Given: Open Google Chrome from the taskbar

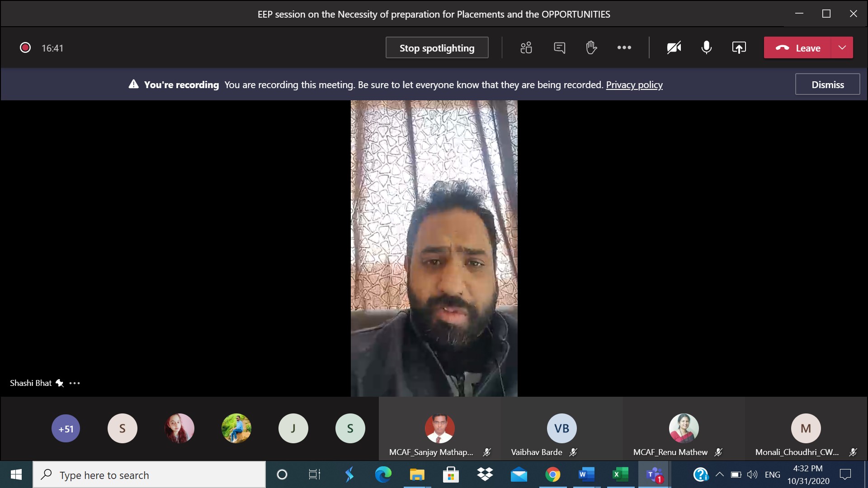Looking at the screenshot, I should (x=552, y=475).
